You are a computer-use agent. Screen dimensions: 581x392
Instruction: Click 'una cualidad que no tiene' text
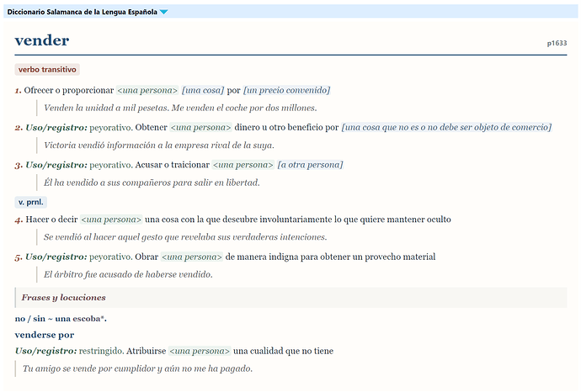[284, 352]
